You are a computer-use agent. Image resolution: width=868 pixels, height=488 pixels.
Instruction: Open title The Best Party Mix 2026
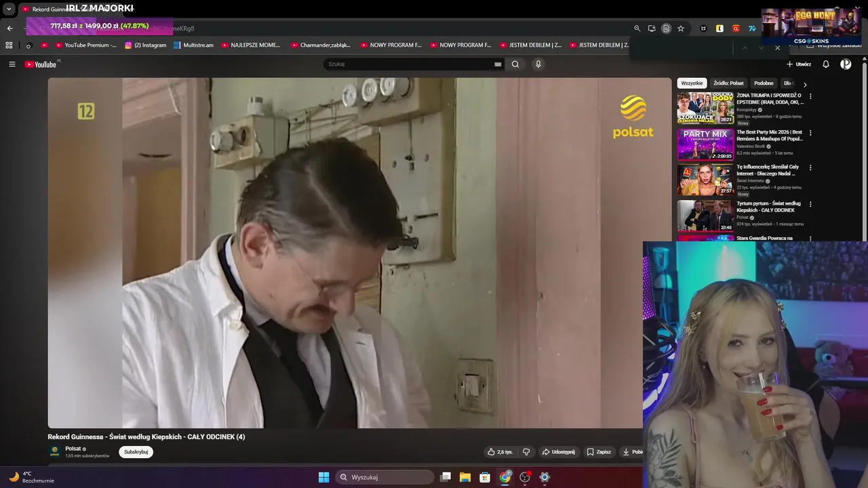tap(769, 136)
